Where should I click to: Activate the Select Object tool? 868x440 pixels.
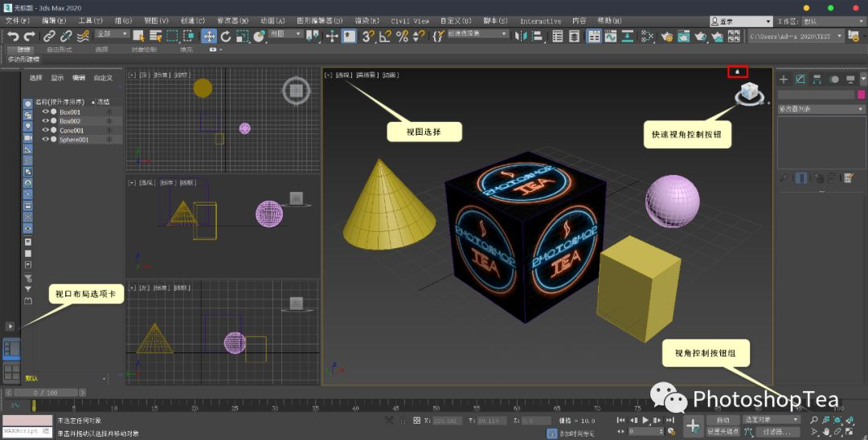coord(138,36)
